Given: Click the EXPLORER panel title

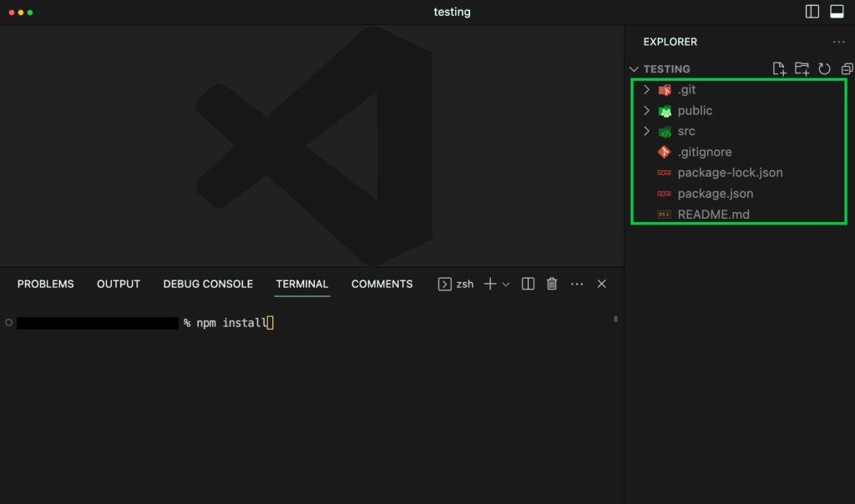Looking at the screenshot, I should click(x=670, y=42).
